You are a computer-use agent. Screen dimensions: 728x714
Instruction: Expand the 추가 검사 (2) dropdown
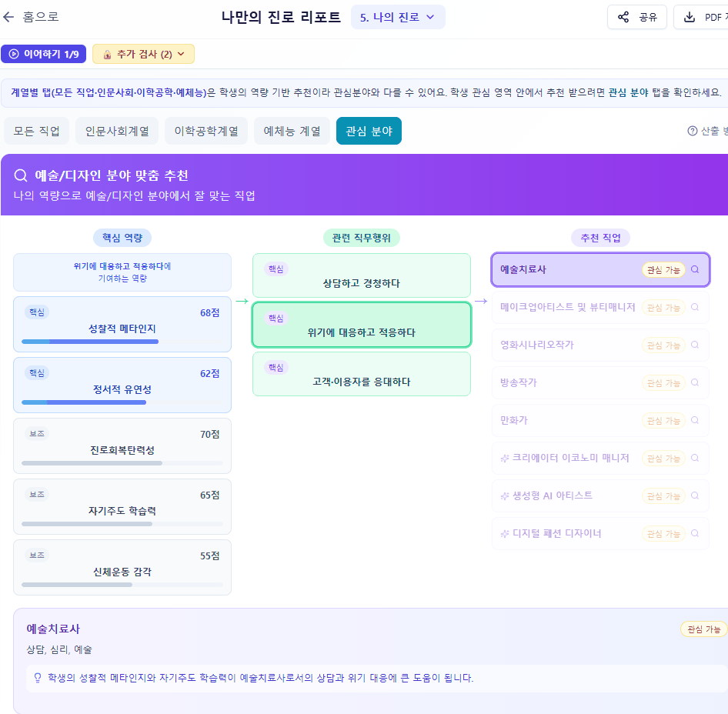[x=143, y=54]
